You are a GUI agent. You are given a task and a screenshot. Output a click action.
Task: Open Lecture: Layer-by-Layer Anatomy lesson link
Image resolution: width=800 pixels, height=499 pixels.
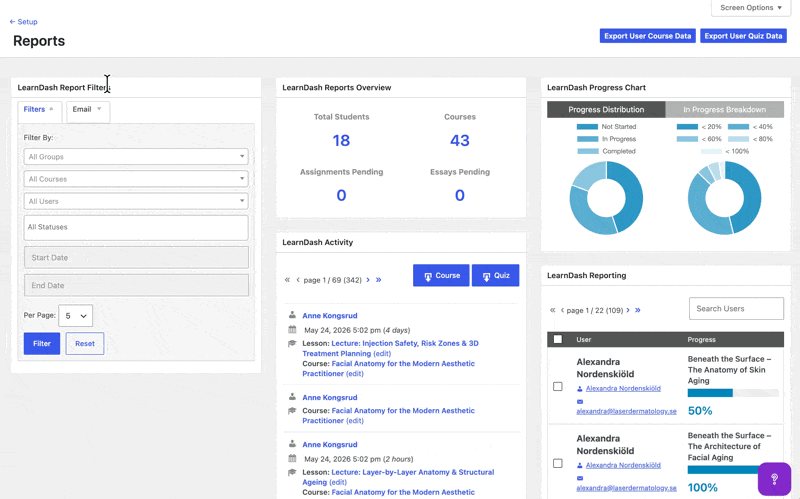tap(398, 477)
